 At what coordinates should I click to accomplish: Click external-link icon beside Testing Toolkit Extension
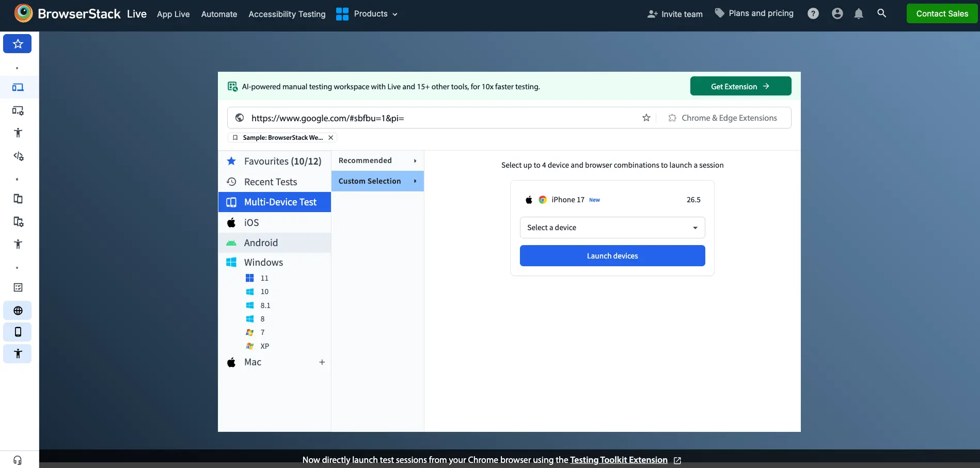[677, 460]
